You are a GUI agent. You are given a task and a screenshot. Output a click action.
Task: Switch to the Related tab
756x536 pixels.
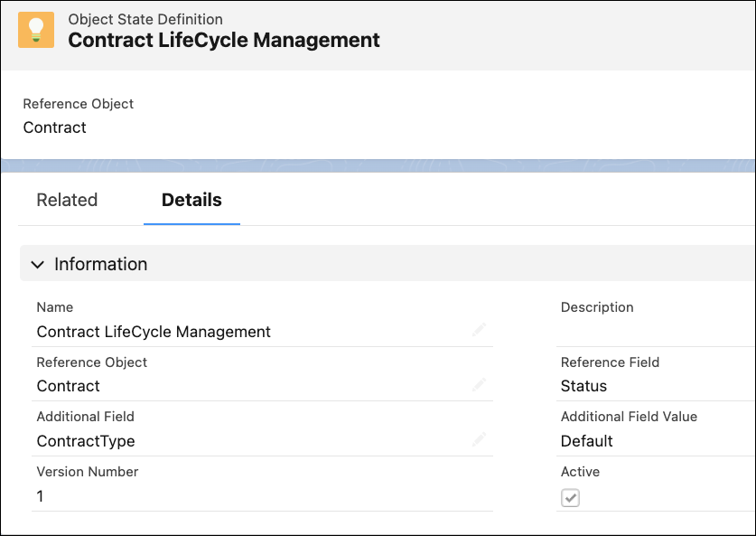[67, 200]
